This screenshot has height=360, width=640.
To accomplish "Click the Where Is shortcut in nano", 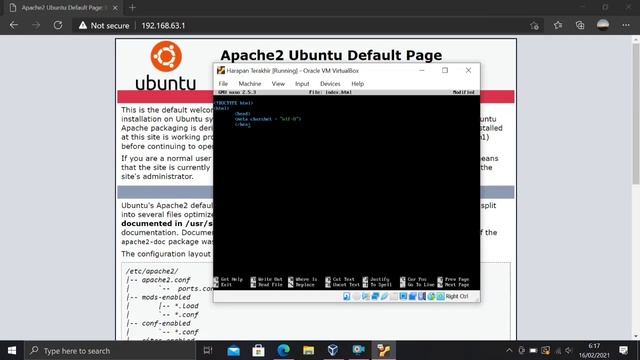I will [302, 279].
